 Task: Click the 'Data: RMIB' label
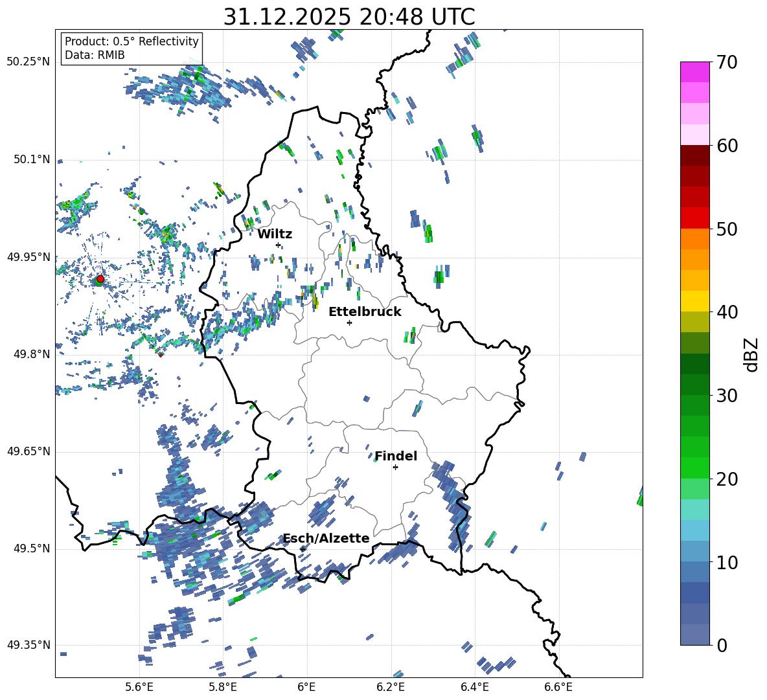click(x=95, y=55)
